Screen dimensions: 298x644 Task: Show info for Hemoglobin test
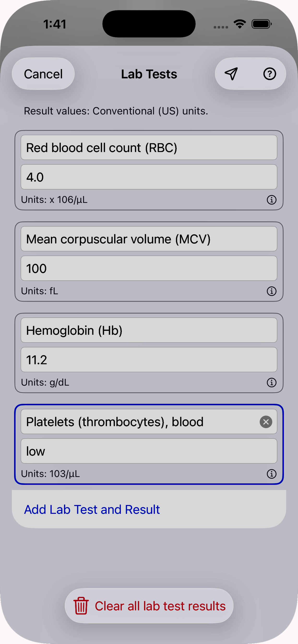tap(271, 382)
